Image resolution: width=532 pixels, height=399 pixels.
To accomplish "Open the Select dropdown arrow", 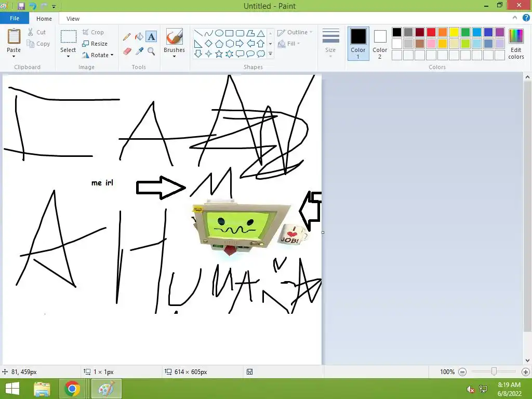I will [x=68, y=56].
